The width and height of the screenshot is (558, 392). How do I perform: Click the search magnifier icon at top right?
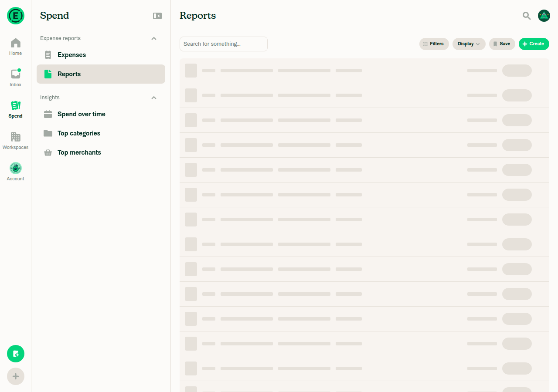pyautogui.click(x=527, y=16)
